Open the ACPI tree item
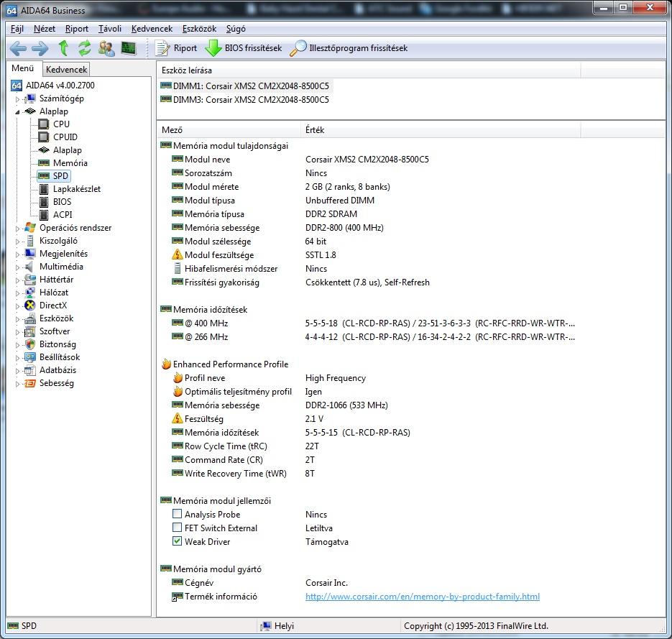 [x=62, y=215]
